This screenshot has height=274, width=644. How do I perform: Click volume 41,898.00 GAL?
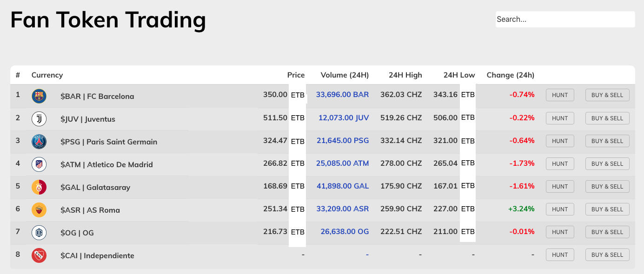tap(343, 186)
